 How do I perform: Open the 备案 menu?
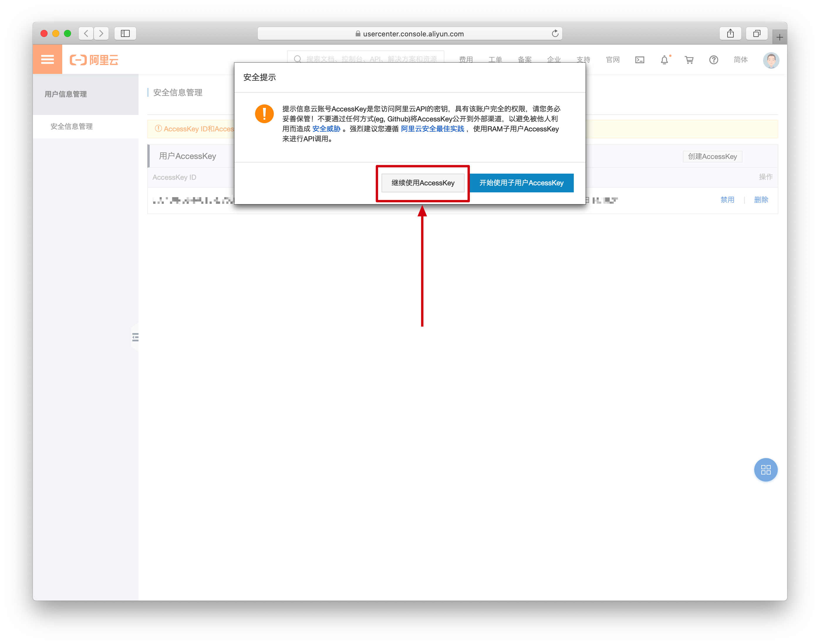524,60
